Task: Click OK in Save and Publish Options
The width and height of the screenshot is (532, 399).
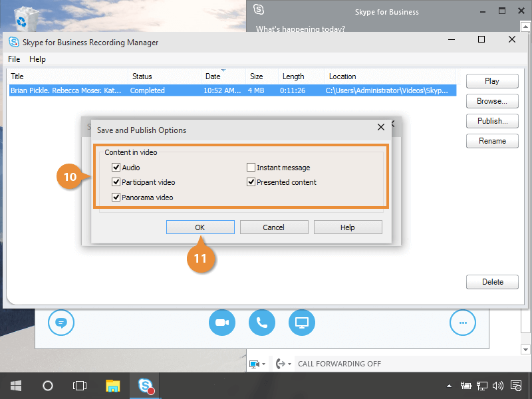Action: coord(200,227)
